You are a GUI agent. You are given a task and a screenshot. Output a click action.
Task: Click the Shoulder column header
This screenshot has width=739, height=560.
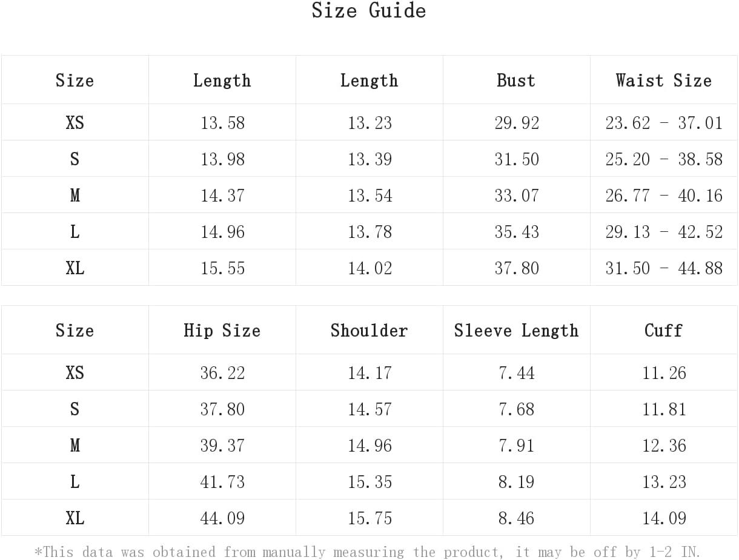click(x=369, y=331)
